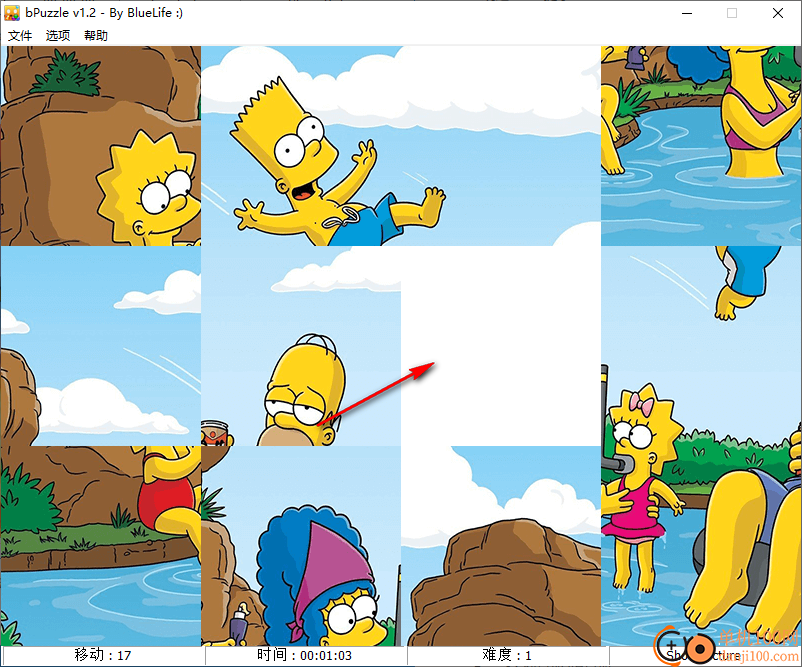This screenshot has width=802, height=667.
Task: Open the 选项 menu
Action: [58, 35]
